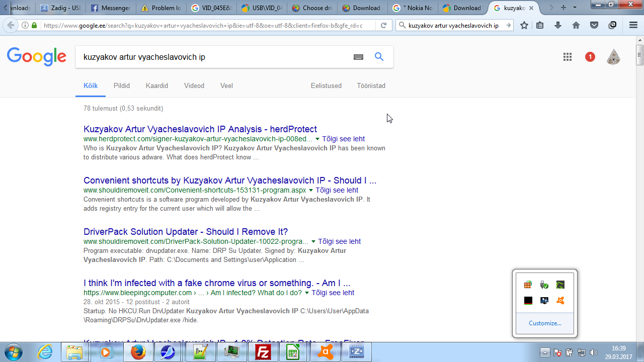Image resolution: width=644 pixels, height=362 pixels.
Task: Click the firewall brick icon in tray popup
Action: 528,285
